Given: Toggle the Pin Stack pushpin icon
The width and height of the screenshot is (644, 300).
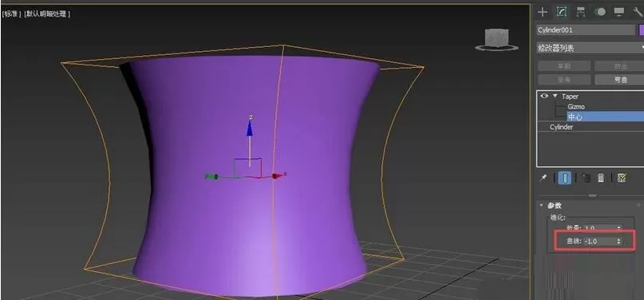Looking at the screenshot, I should [x=543, y=178].
